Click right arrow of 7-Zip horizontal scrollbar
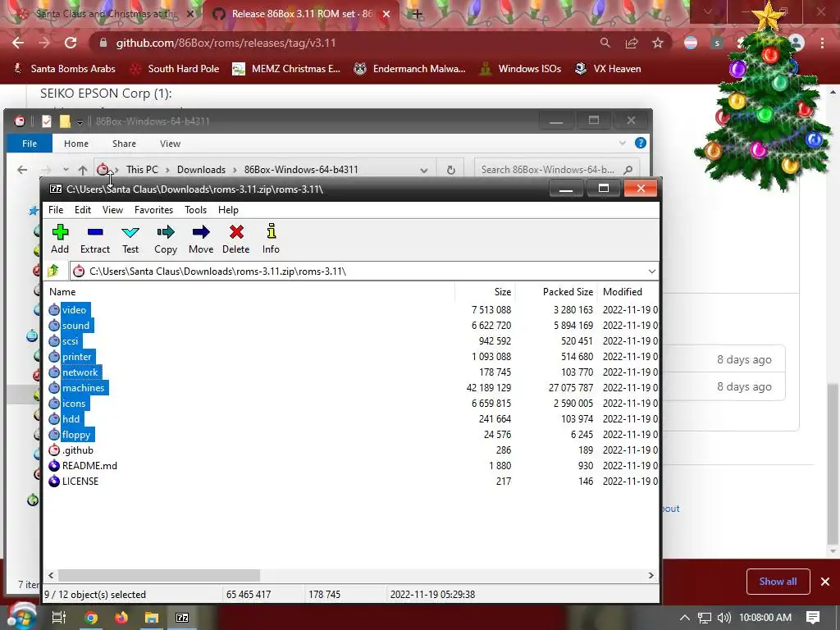 tap(651, 575)
